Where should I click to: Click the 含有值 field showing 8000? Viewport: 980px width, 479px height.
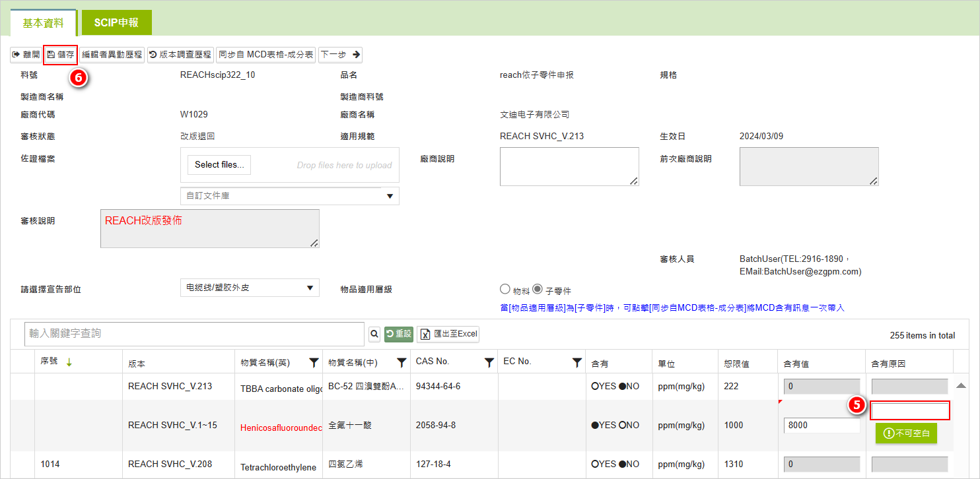click(822, 426)
